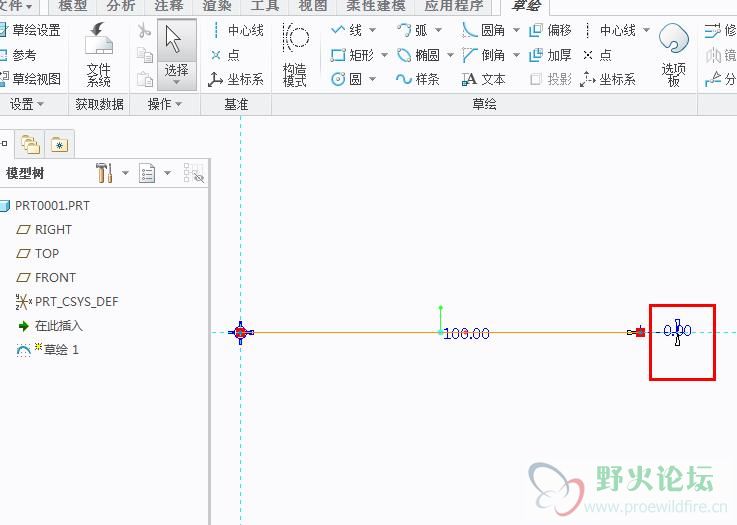The width and height of the screenshot is (737, 525).
Task: Select the Arc (弧) sketch tool
Action: coord(412,31)
